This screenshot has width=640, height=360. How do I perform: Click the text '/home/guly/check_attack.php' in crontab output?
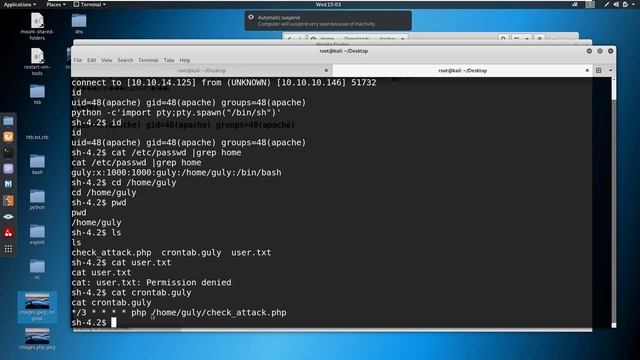219,313
